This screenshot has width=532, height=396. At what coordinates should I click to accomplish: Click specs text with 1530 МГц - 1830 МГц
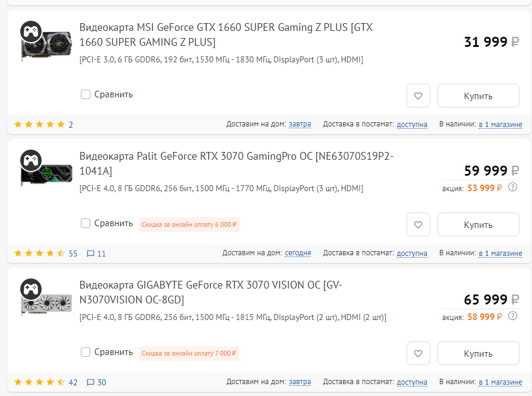tap(221, 59)
